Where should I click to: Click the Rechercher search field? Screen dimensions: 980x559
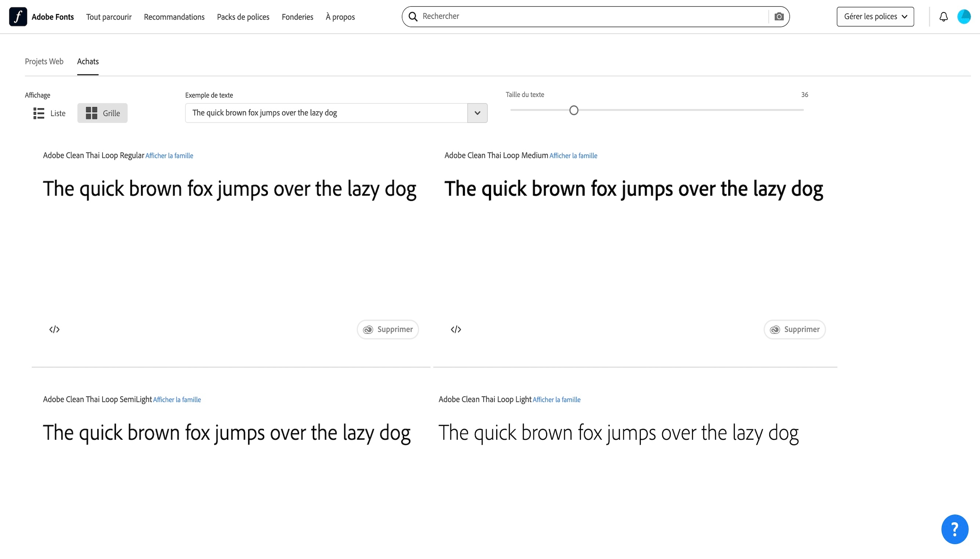pyautogui.click(x=592, y=17)
